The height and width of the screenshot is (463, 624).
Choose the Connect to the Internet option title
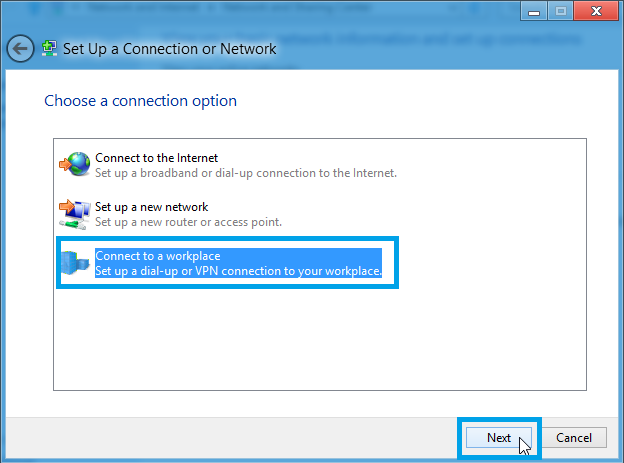(x=156, y=158)
